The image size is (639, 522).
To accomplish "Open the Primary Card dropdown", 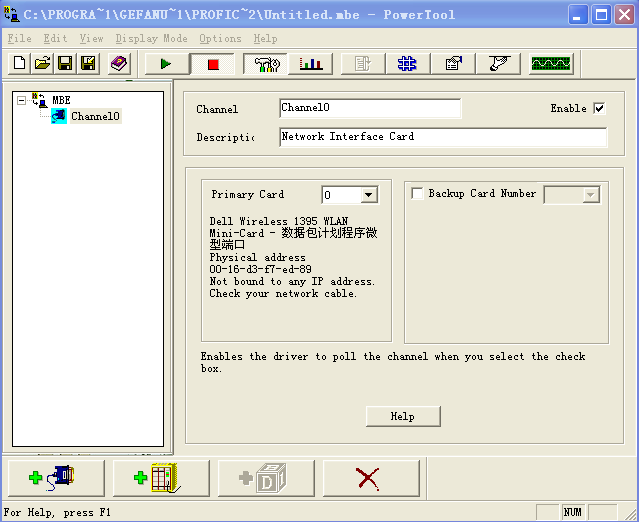I will point(368,195).
